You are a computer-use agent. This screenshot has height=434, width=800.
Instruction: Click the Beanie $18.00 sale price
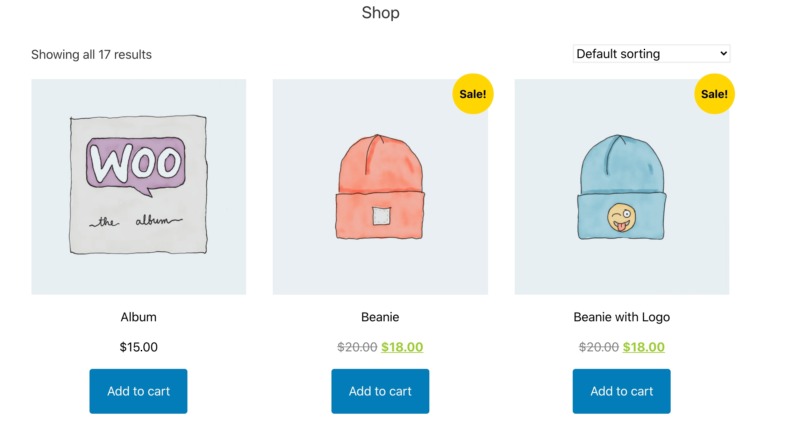pos(402,347)
